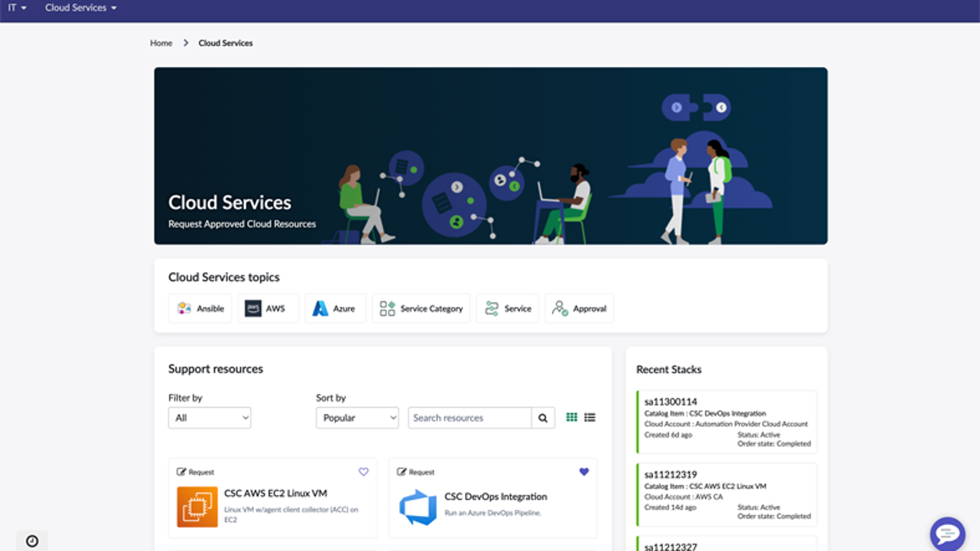Open the Ansible topic
This screenshot has width=980, height=551.
point(199,309)
